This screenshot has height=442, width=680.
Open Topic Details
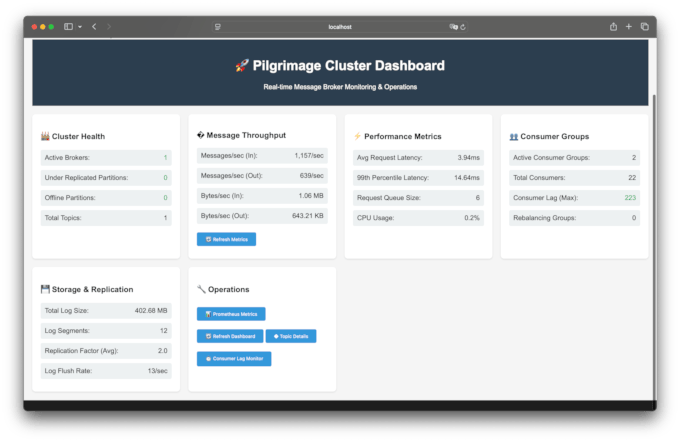[292, 336]
